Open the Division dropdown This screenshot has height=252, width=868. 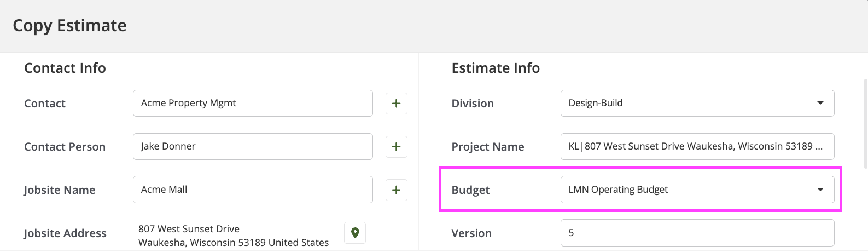point(697,103)
